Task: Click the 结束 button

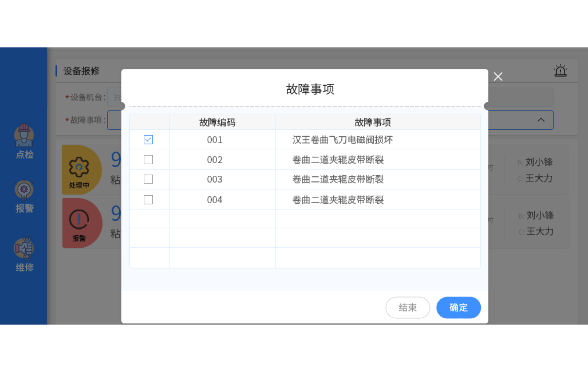Action: click(408, 308)
